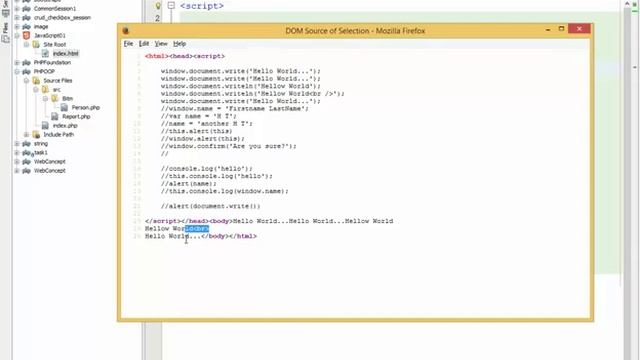Click the task1 project icon
Viewport: 640px width, 360px height.
click(27, 153)
